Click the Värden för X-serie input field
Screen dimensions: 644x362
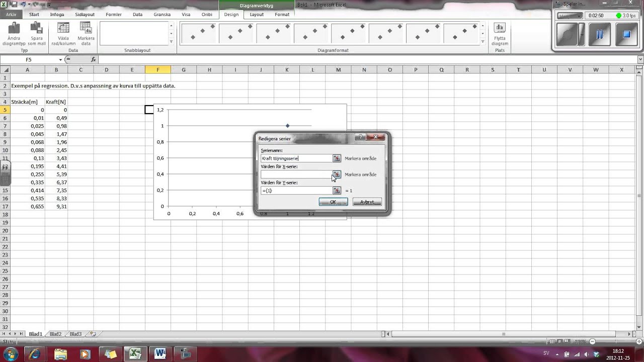click(296, 174)
